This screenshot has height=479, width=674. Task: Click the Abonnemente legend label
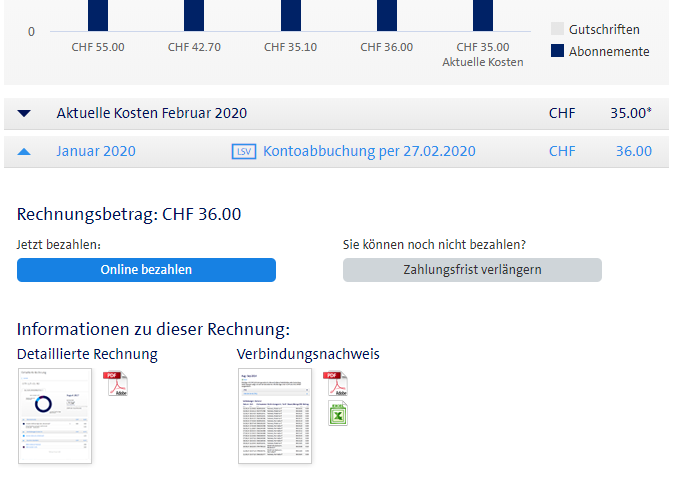click(609, 52)
